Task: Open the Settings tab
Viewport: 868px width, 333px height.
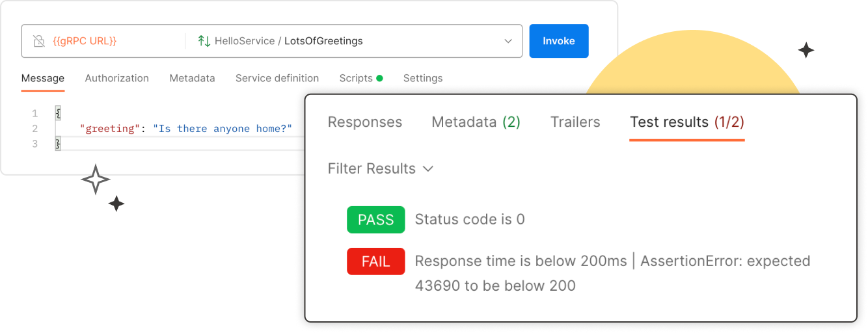Action: (423, 78)
